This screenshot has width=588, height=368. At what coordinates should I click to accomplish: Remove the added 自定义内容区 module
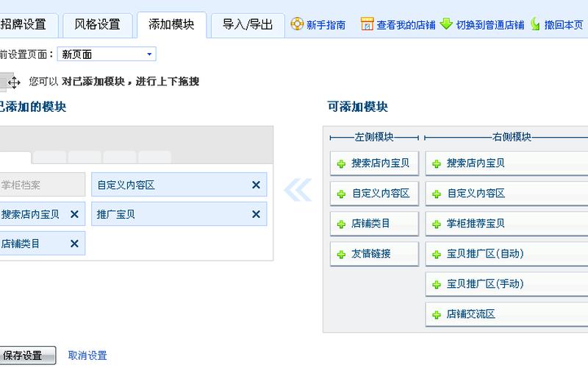point(256,185)
